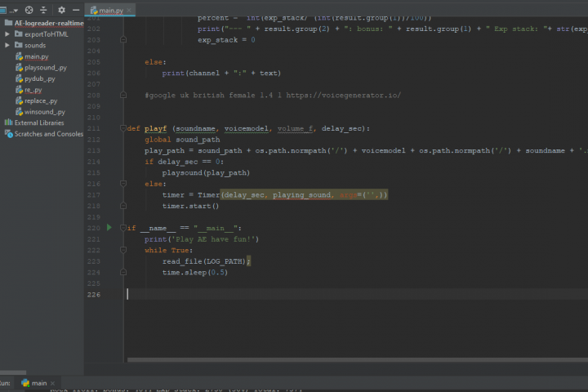Click line number 211 in the gutter
The width and height of the screenshot is (588, 392).
pos(94,128)
